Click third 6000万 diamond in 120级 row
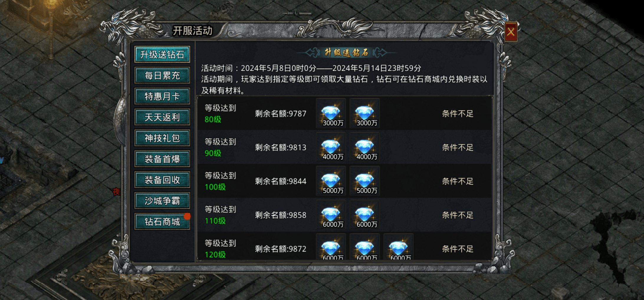The image size is (644, 300). [x=398, y=247]
